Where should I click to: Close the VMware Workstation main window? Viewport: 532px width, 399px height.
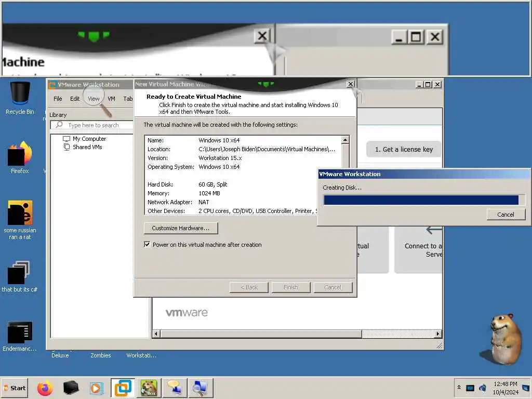click(437, 85)
